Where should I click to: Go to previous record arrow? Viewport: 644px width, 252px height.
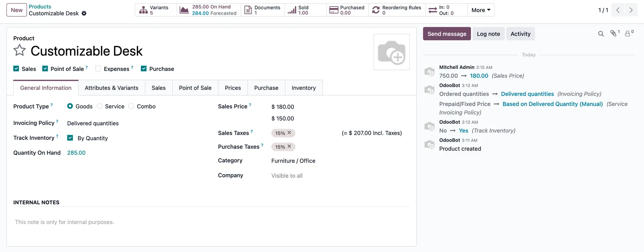pyautogui.click(x=618, y=10)
